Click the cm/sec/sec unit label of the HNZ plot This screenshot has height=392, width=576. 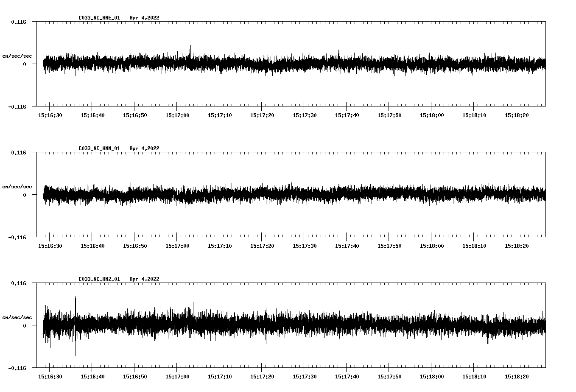click(x=17, y=317)
